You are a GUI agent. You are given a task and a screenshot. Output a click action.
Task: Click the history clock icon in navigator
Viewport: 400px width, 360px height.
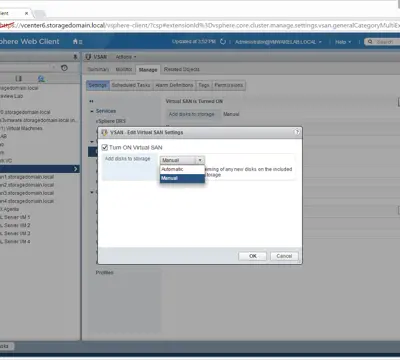64,68
